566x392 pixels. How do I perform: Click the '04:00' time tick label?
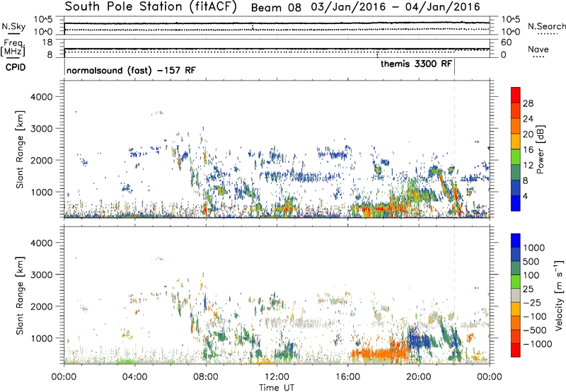pyautogui.click(x=135, y=377)
